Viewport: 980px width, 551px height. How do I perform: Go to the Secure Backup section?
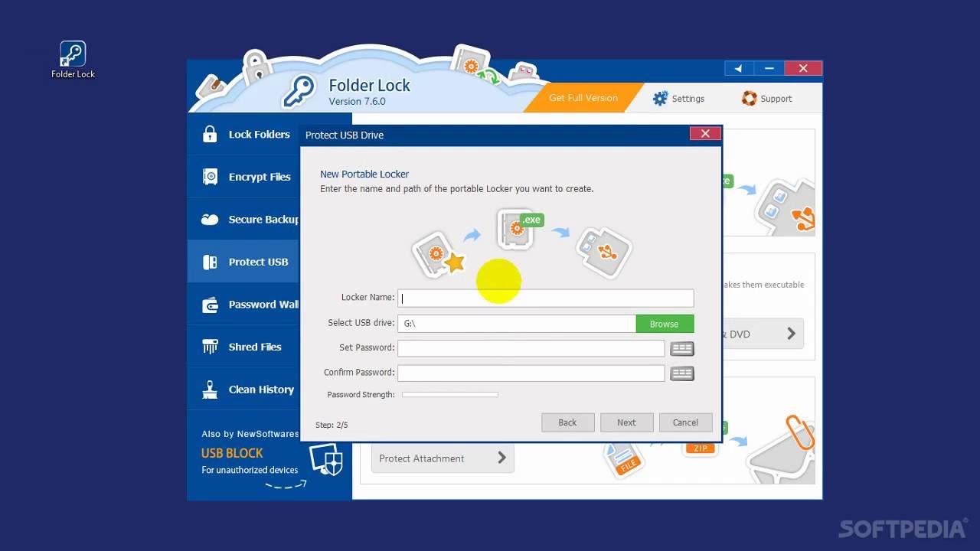(x=245, y=220)
